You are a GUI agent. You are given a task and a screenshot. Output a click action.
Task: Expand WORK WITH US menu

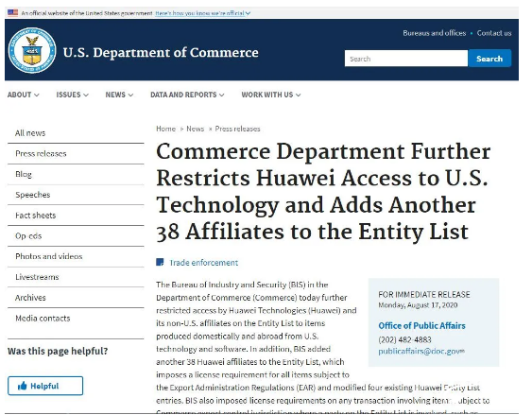coord(271,95)
